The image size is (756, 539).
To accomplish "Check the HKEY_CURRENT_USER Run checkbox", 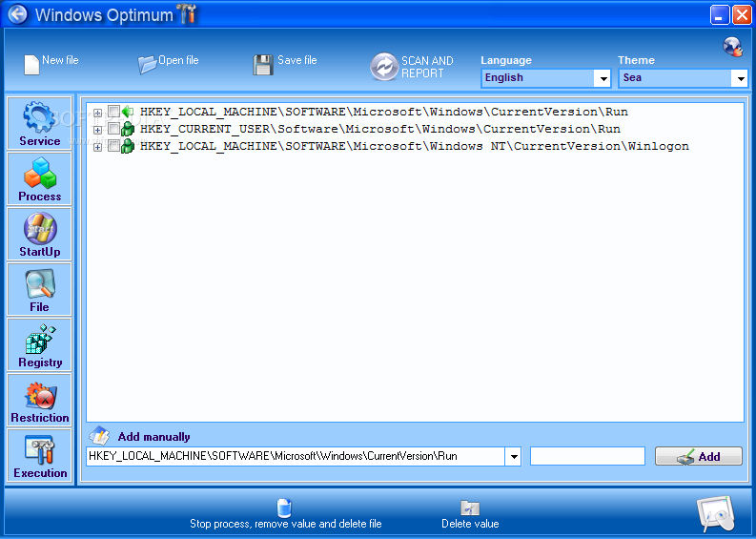I will (113, 129).
